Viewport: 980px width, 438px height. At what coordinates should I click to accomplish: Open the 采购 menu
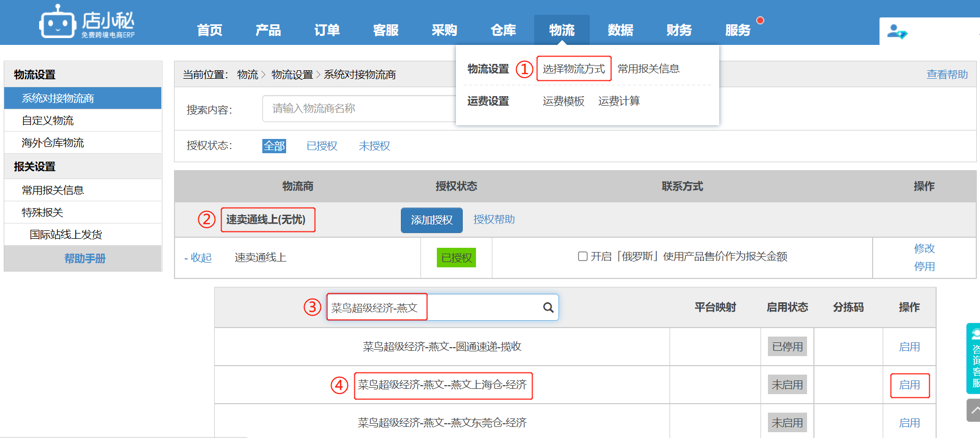[x=445, y=30]
